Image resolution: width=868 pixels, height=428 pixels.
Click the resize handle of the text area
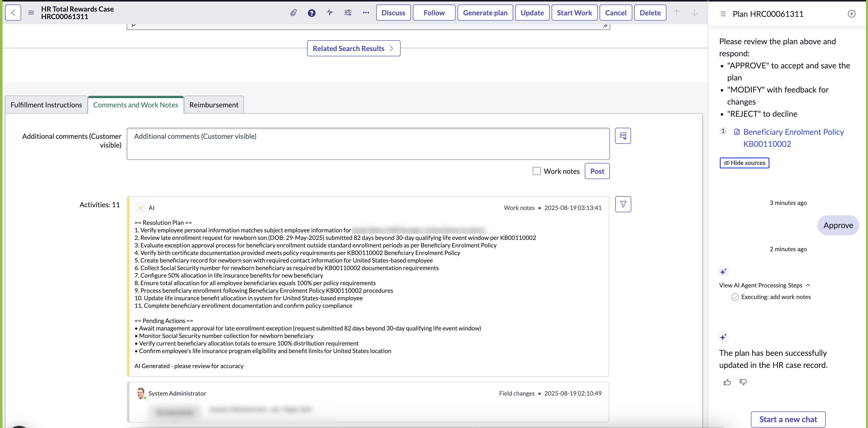point(605,26)
